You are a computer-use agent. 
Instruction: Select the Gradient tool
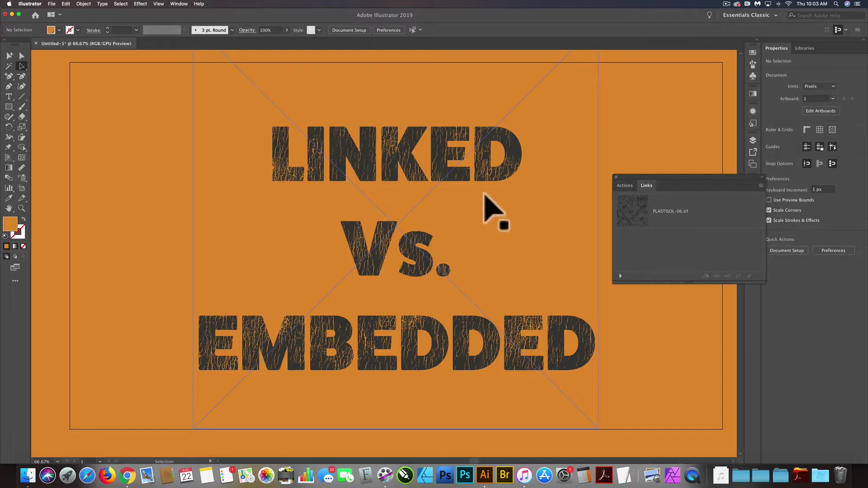tap(9, 167)
